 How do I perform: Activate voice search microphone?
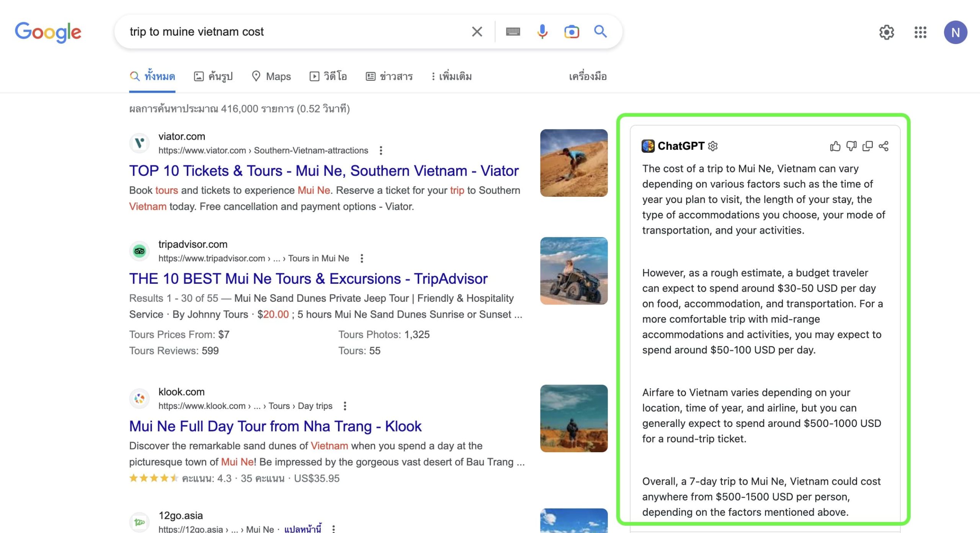542,31
